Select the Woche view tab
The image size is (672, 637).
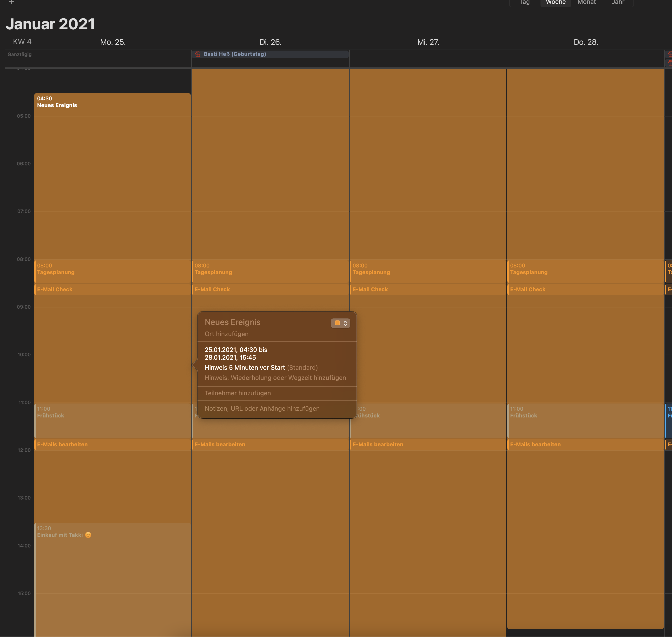555,2
